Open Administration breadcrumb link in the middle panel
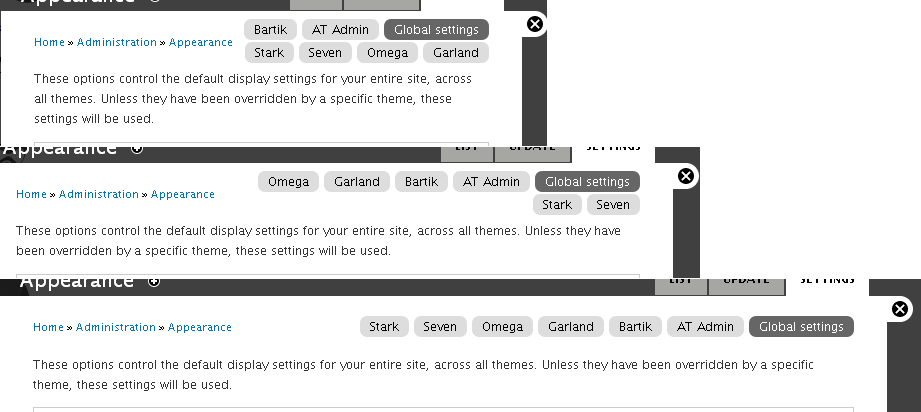 point(98,195)
